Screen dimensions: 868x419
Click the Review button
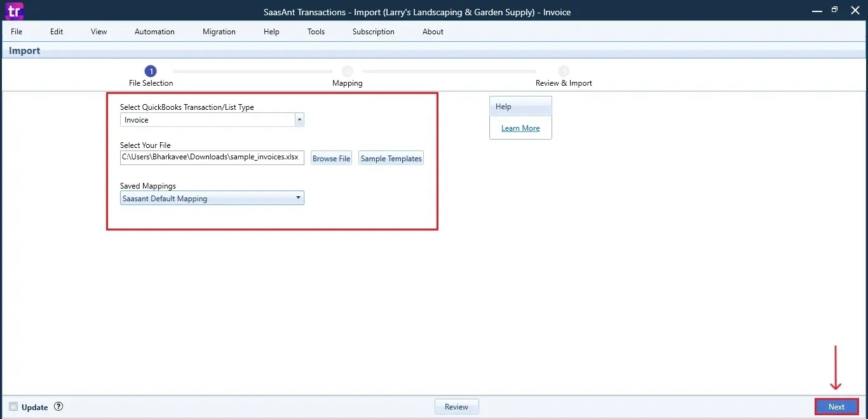(x=456, y=407)
